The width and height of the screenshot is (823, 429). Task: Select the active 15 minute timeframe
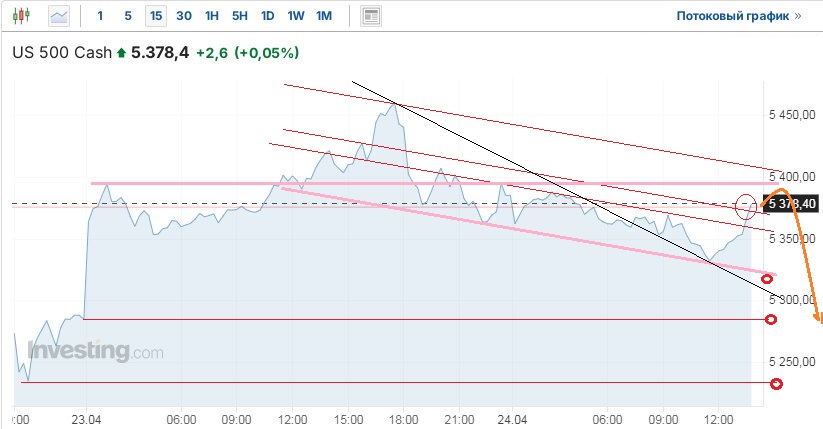[x=155, y=16]
